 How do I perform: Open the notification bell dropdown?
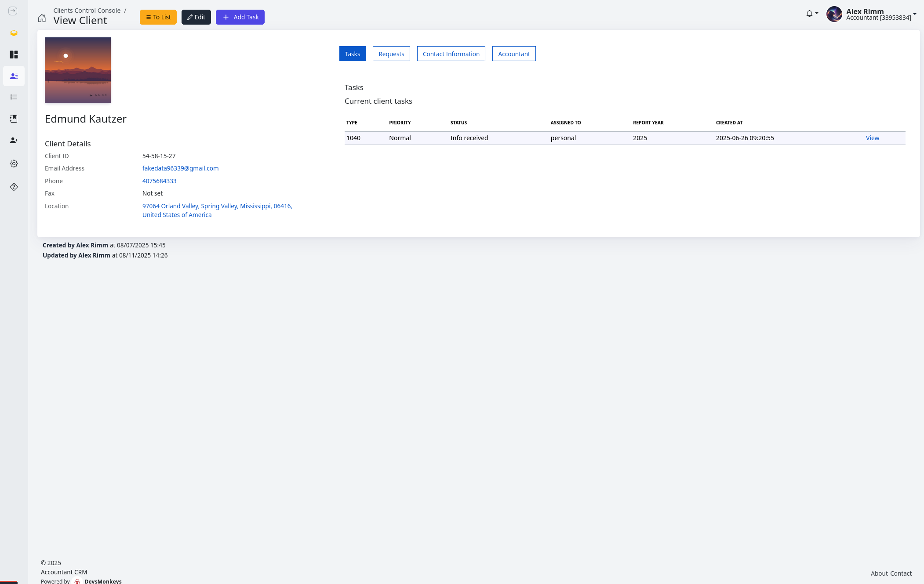[x=809, y=14]
